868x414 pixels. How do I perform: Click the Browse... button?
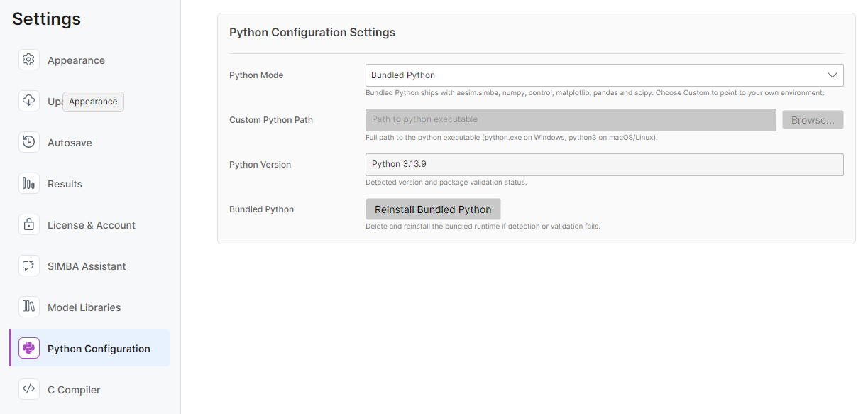[813, 120]
